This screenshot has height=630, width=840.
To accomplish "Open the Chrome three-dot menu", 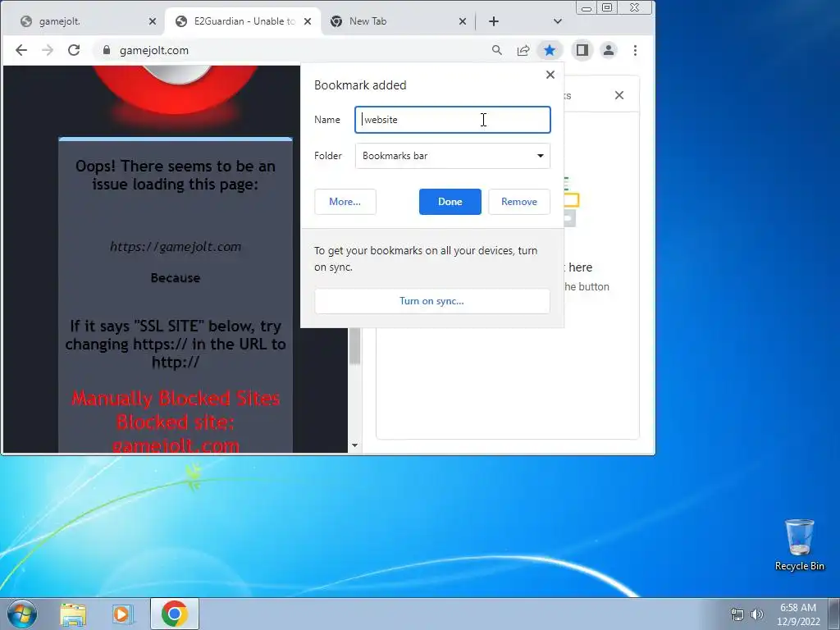I will 636,50.
